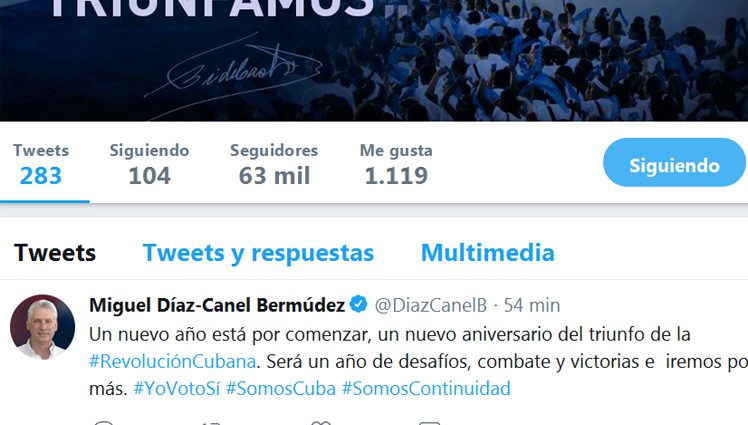The width and height of the screenshot is (748, 425).
Task: Open the profile header banner image
Action: pyautogui.click(x=374, y=60)
